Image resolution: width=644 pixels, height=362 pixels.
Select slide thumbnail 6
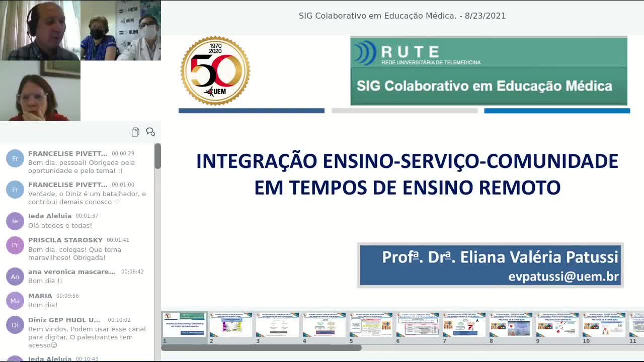click(418, 325)
